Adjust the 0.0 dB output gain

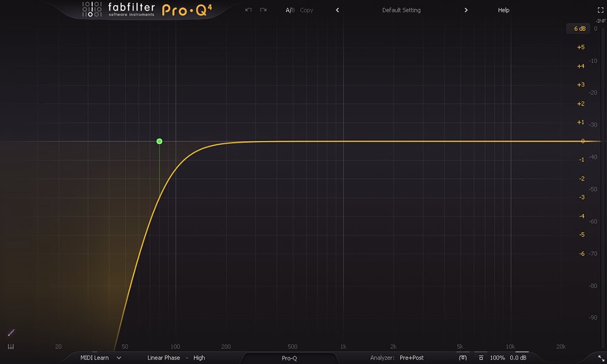(518, 358)
